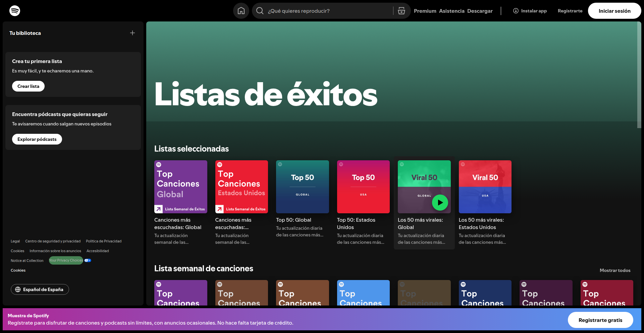Focus the ¿Qué quieres reproducir? search field
Viewport: 644px width, 333px height.
click(x=329, y=11)
